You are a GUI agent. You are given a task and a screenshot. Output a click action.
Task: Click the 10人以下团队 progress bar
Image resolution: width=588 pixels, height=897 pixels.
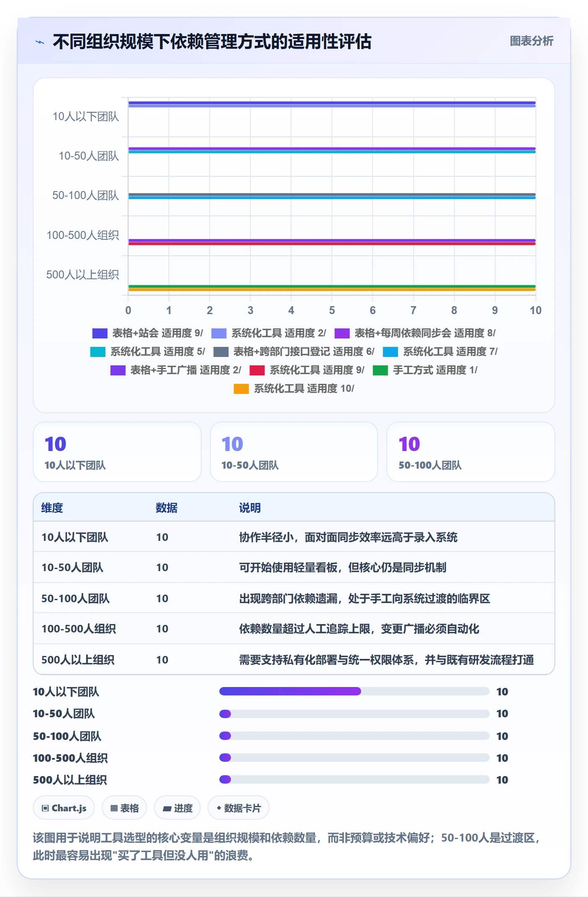[354, 692]
